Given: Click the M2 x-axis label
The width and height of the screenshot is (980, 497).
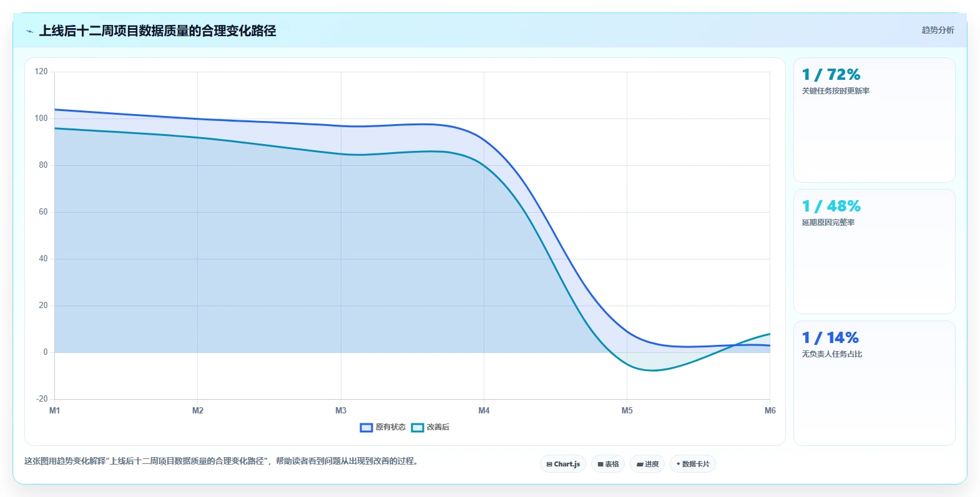Looking at the screenshot, I should pyautogui.click(x=198, y=410).
